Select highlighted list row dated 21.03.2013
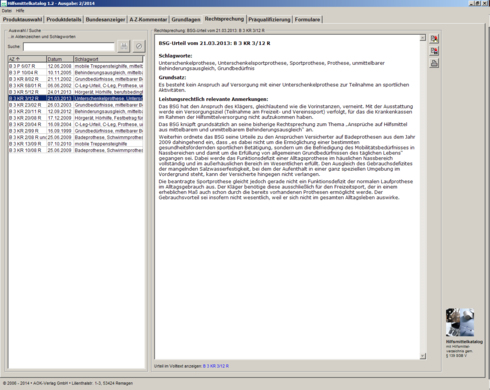 pos(76,98)
